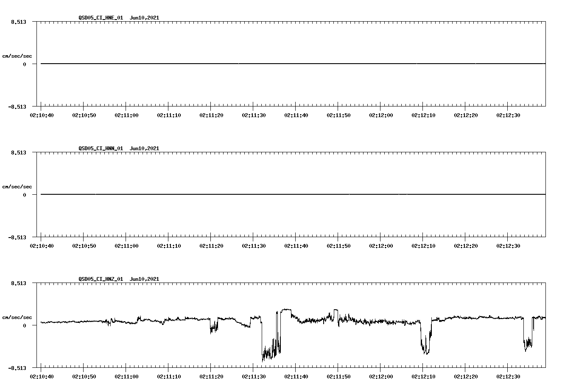The image size is (576, 392).
Task: Click the cm/sec/sec unit label on HNZ plot
Action: tap(17, 317)
